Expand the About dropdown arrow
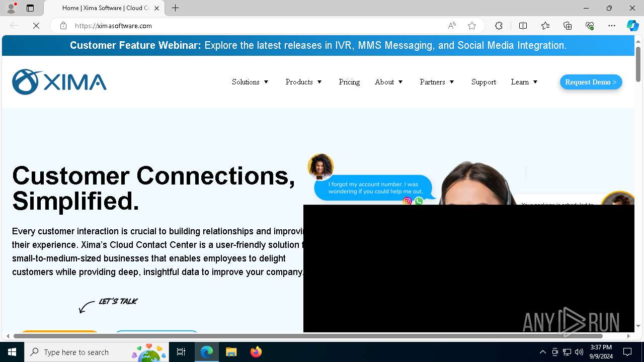 pyautogui.click(x=400, y=82)
